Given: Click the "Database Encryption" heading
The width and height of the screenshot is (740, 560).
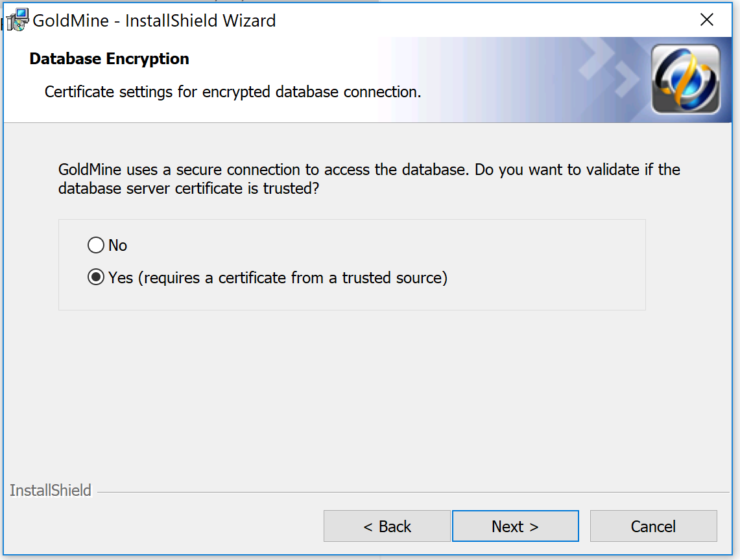Looking at the screenshot, I should pos(110,59).
